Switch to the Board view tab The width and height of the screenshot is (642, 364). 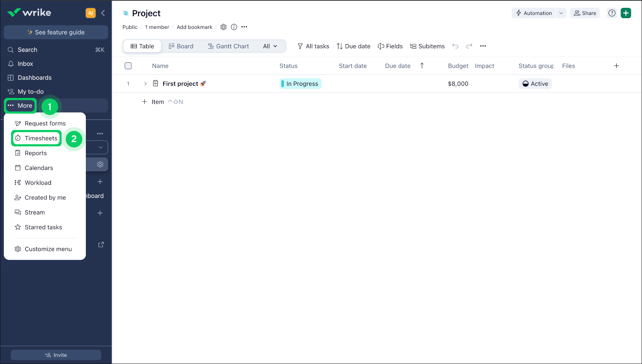(181, 46)
